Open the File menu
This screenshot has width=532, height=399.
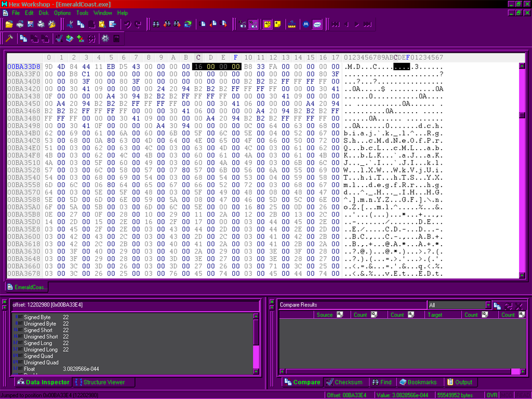click(16, 13)
